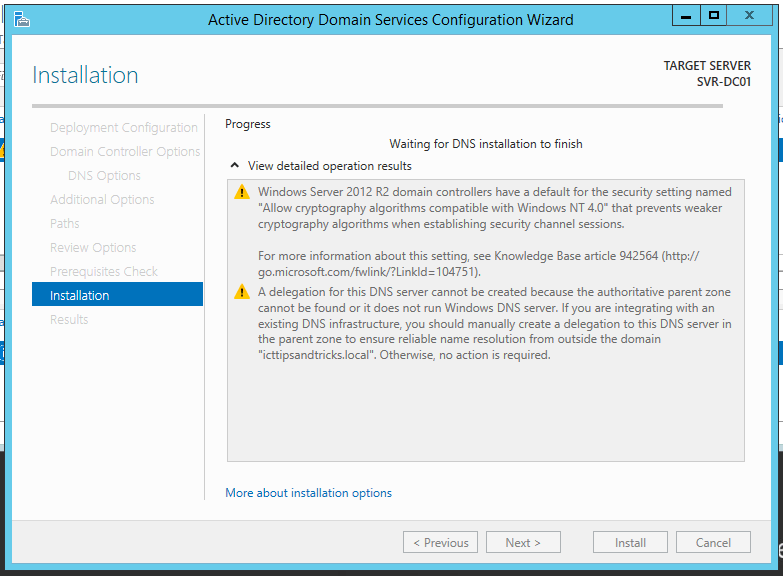Collapse View detailed operation results
783x576 pixels.
click(x=234, y=165)
